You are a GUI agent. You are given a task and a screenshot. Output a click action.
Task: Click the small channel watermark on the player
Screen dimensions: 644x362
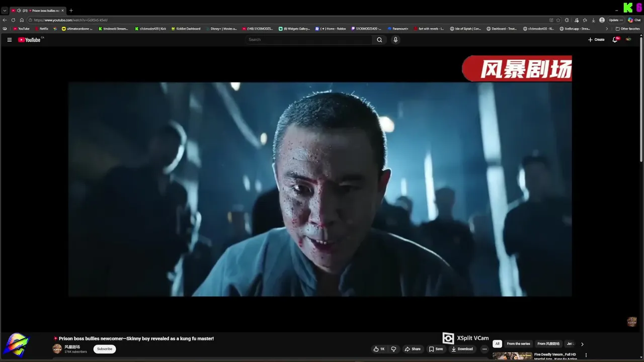coord(632,322)
